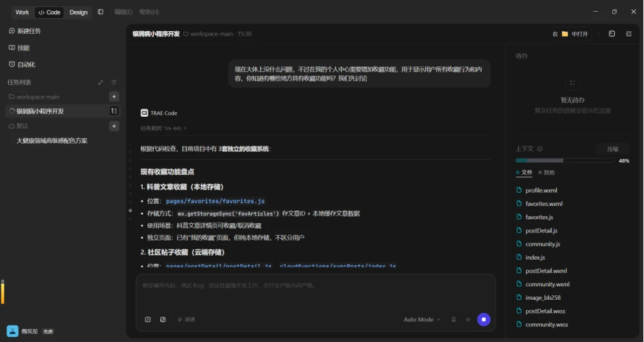The image size is (644, 342).
Task: Click the 在 中打开 folder button
Action: 570,34
